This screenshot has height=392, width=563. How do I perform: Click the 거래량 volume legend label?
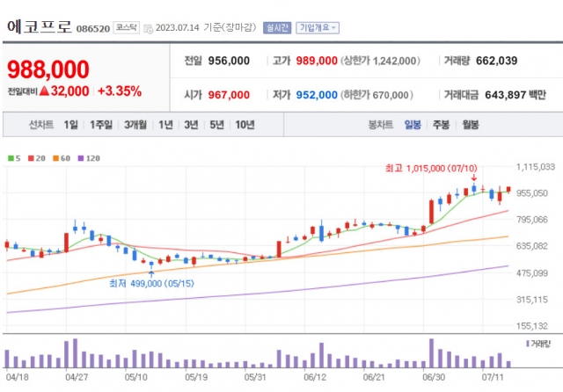click(538, 344)
